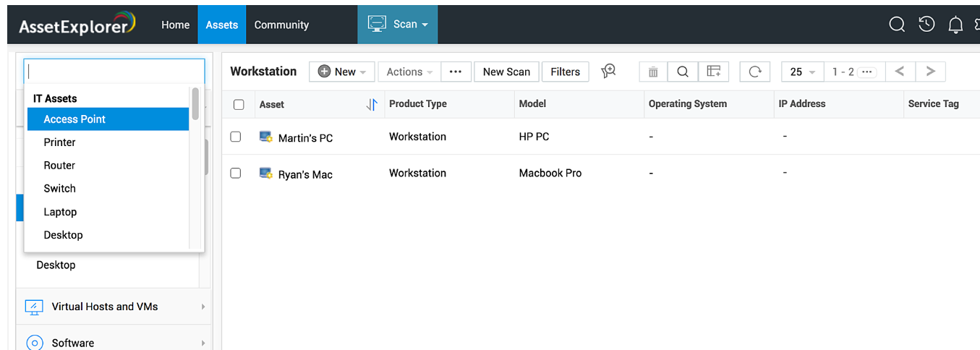Screen dimensions: 980x350
Task: Open the notifications bell
Action: point(955,25)
